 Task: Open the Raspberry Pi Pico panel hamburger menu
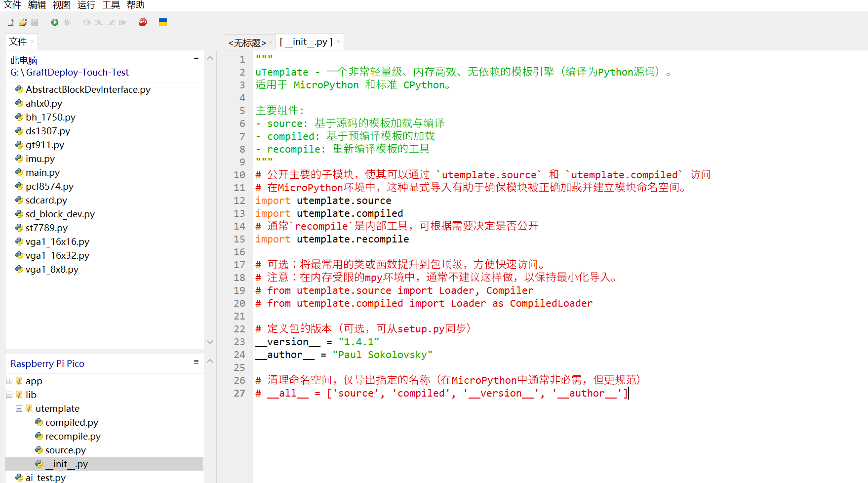pyautogui.click(x=196, y=362)
